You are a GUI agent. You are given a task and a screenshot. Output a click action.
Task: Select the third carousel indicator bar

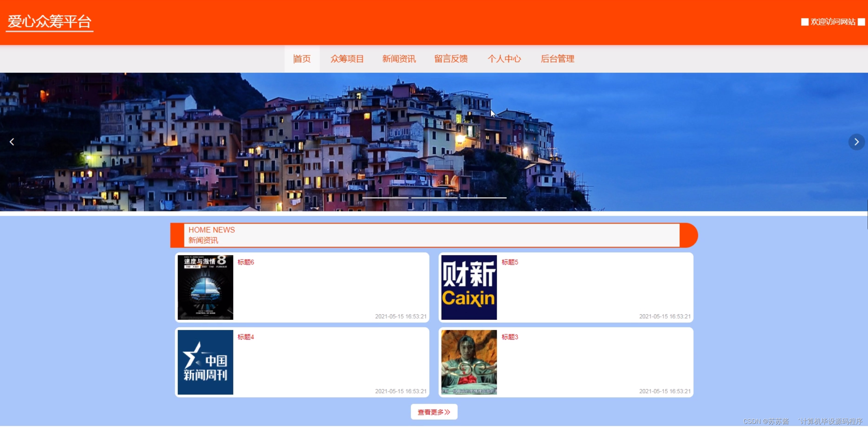(483, 198)
